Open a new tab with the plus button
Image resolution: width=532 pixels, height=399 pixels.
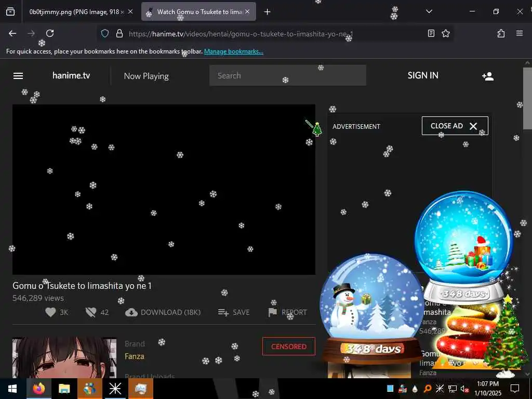(268, 12)
